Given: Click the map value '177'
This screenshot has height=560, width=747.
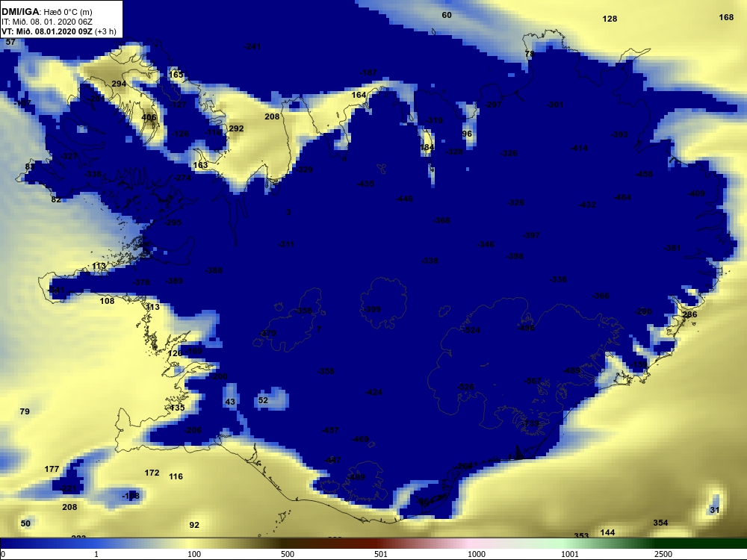Looking at the screenshot, I should coord(52,469).
